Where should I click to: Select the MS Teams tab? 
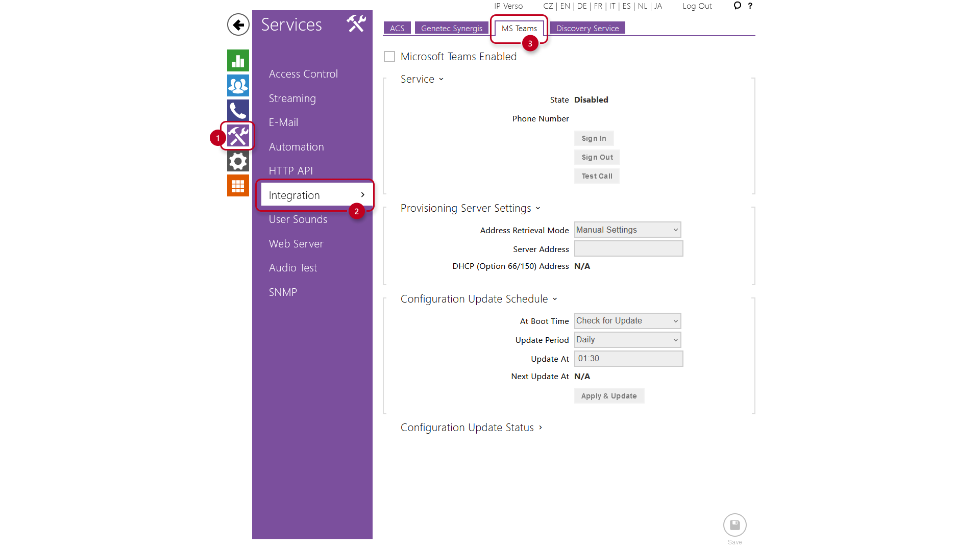pos(519,29)
